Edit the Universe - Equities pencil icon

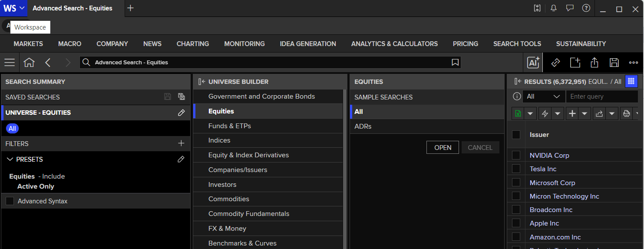(x=182, y=113)
